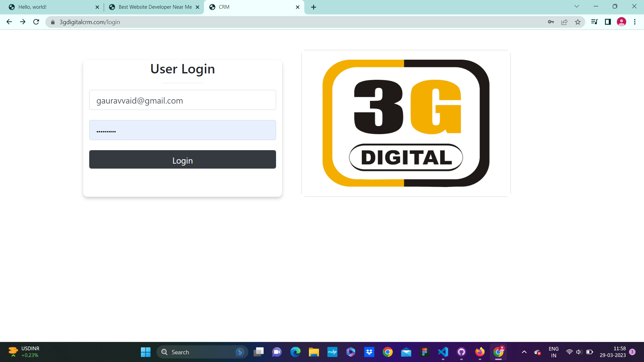Switch to the active Chrome profile window

tap(498, 352)
